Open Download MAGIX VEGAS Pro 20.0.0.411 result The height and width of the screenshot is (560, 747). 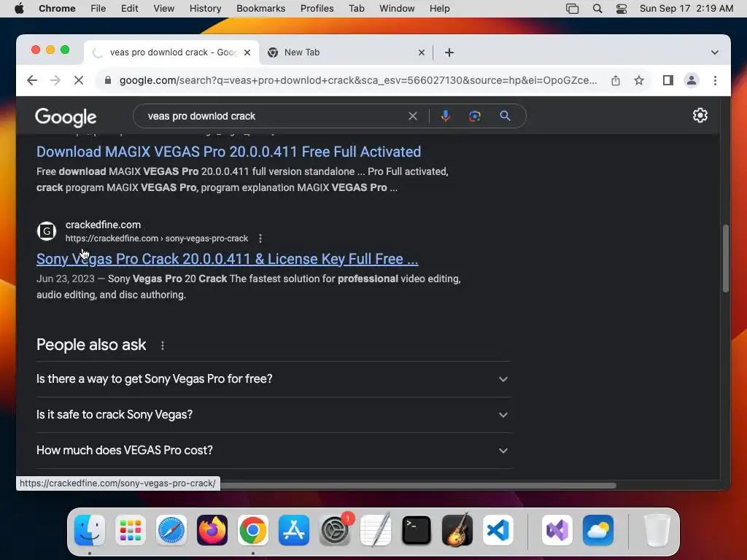[x=228, y=152]
